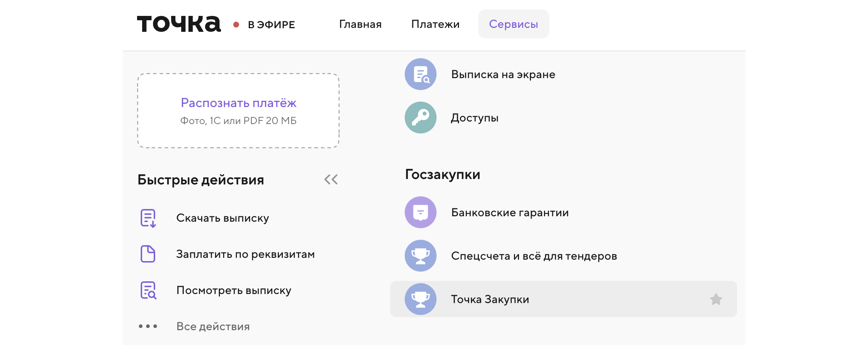The image size is (868, 345).
Task: Click the Заплатить по реквизитам document icon
Action: 148,254
